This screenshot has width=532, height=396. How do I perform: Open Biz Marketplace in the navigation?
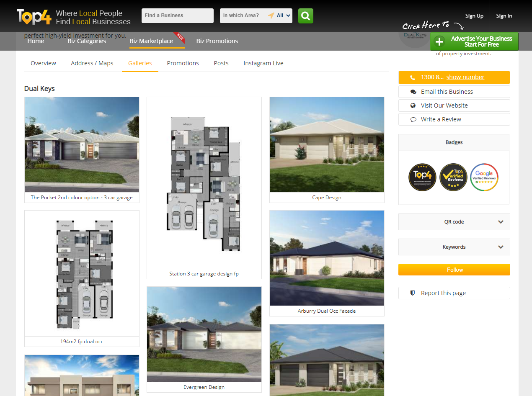click(x=151, y=41)
